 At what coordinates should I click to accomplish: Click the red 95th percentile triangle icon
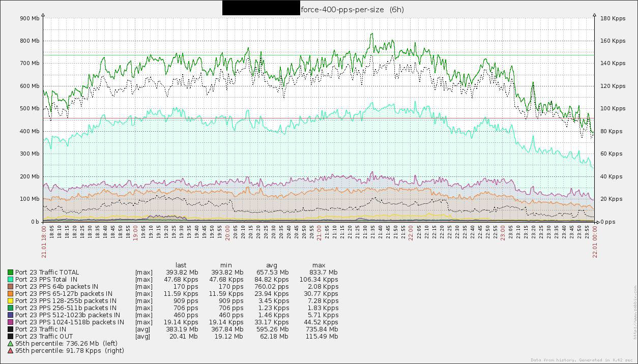coord(10,351)
